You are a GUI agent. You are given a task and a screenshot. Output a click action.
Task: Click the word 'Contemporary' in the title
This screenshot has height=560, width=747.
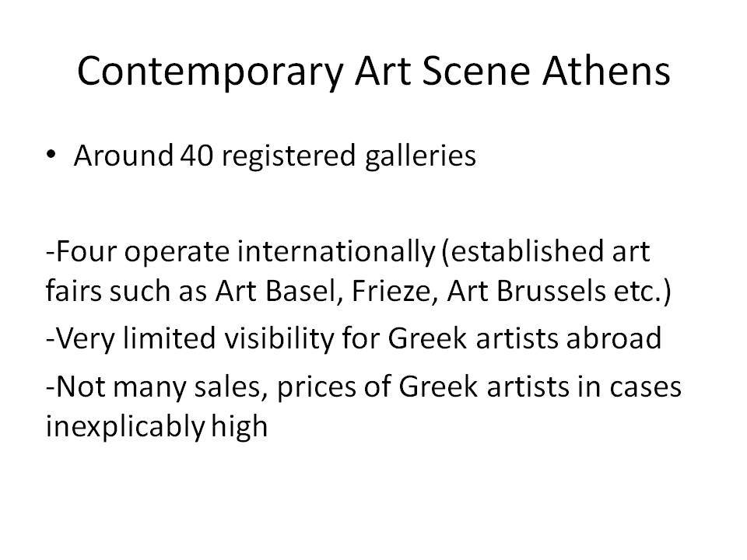(x=210, y=72)
